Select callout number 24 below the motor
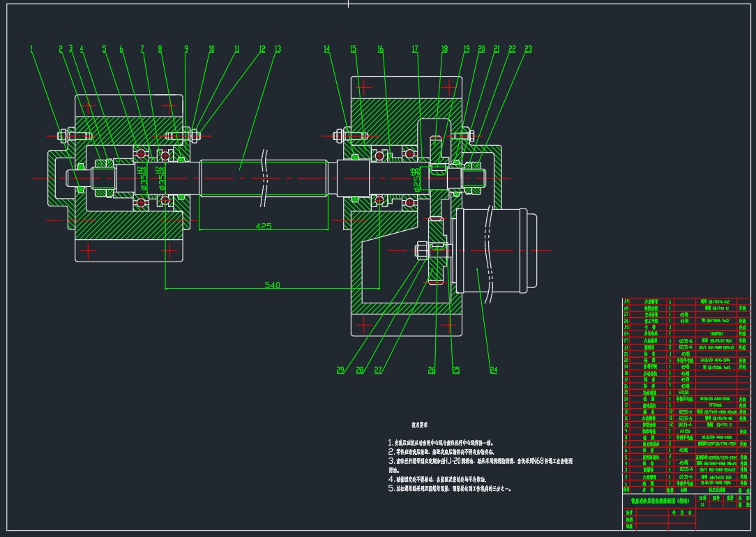 pyautogui.click(x=493, y=370)
